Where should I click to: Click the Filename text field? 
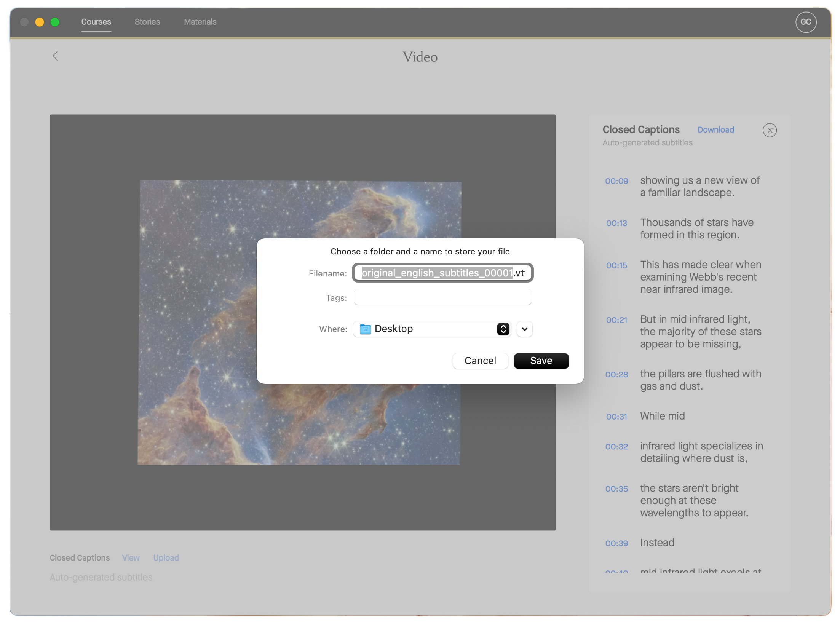click(442, 273)
